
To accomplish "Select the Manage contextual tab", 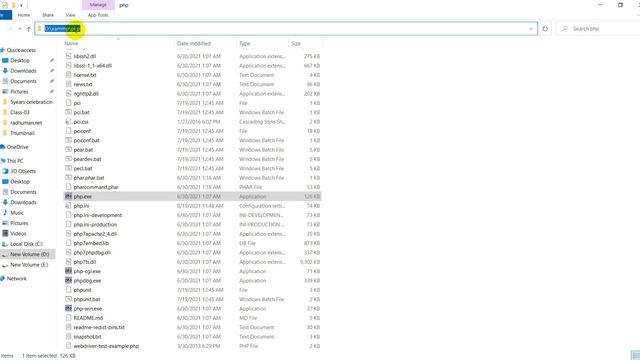I will tap(98, 5).
